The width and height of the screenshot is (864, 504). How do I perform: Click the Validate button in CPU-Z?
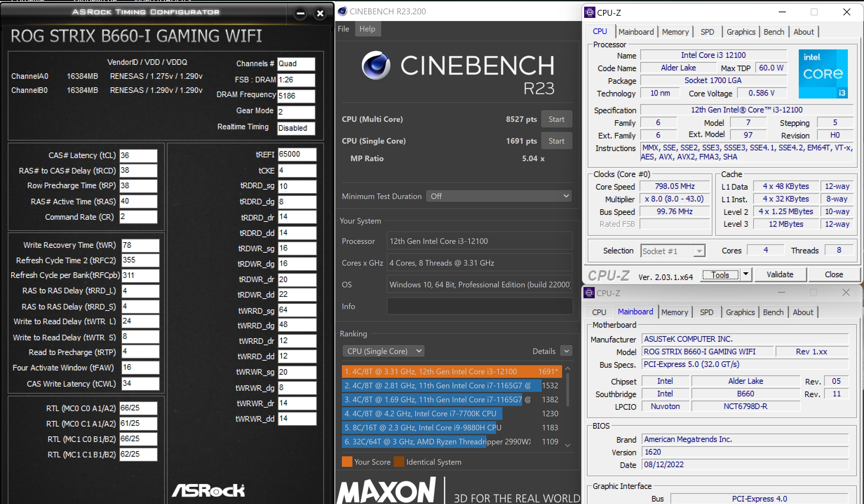click(780, 274)
